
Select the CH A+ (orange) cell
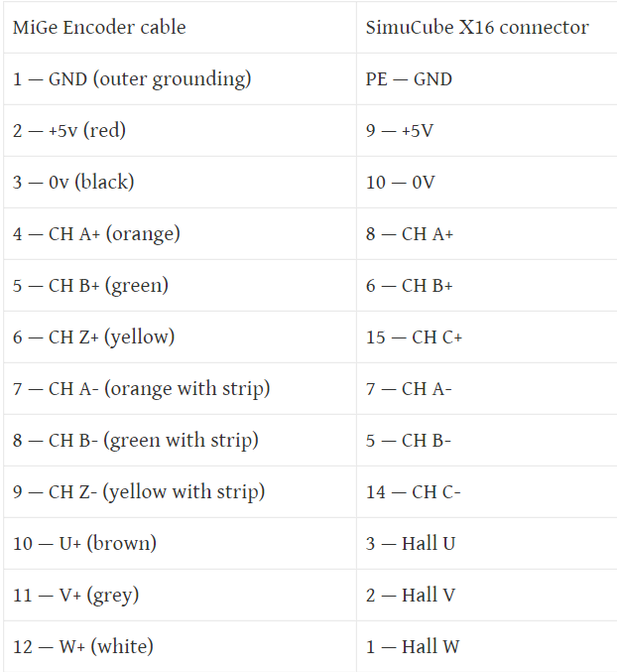pyautogui.click(x=180, y=234)
